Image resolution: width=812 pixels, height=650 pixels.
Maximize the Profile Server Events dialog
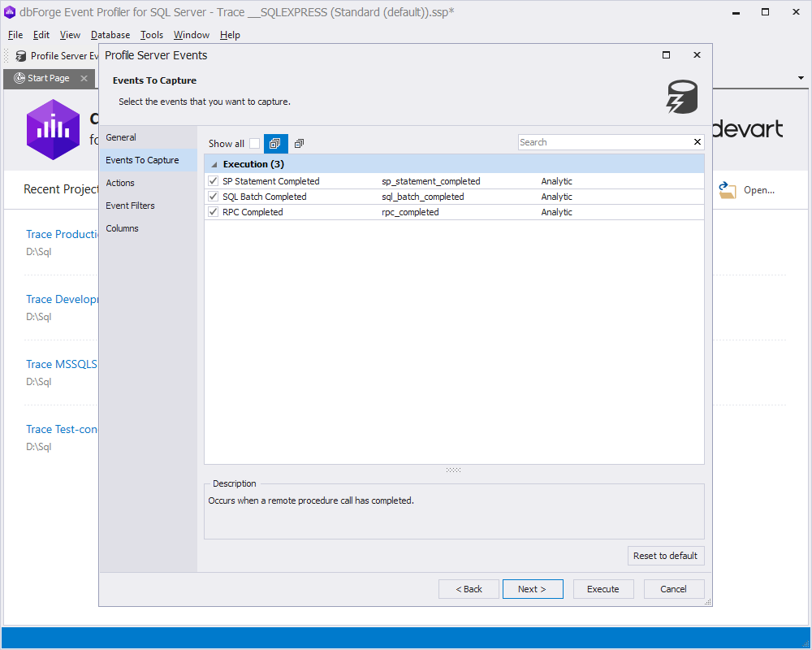[x=667, y=55]
